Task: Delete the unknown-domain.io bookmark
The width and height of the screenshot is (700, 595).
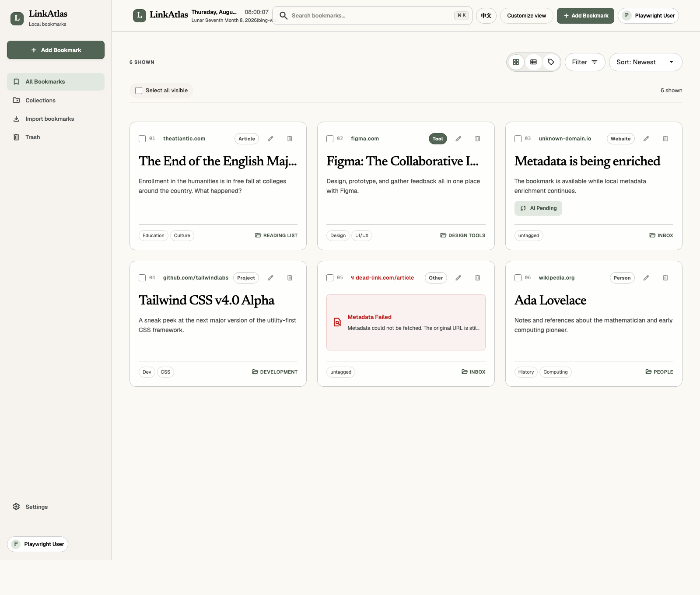Action: 665,139
